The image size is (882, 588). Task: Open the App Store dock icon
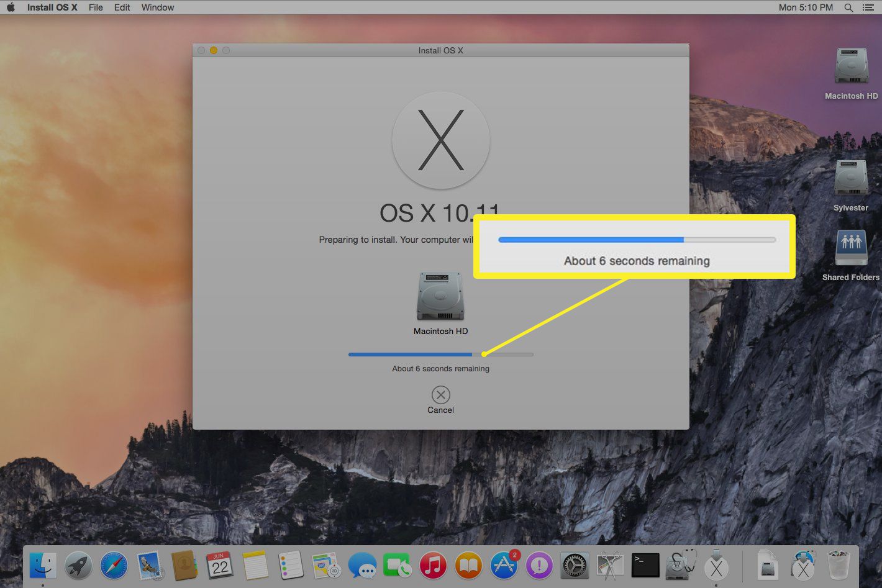pos(504,566)
